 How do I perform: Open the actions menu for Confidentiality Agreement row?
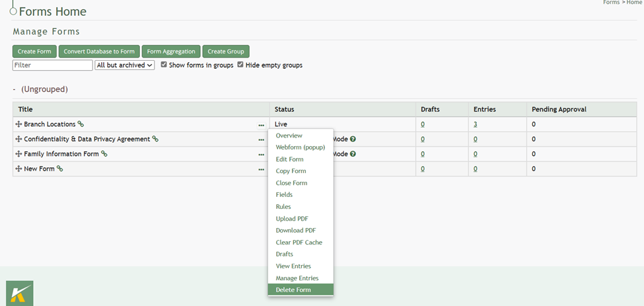[x=262, y=139]
